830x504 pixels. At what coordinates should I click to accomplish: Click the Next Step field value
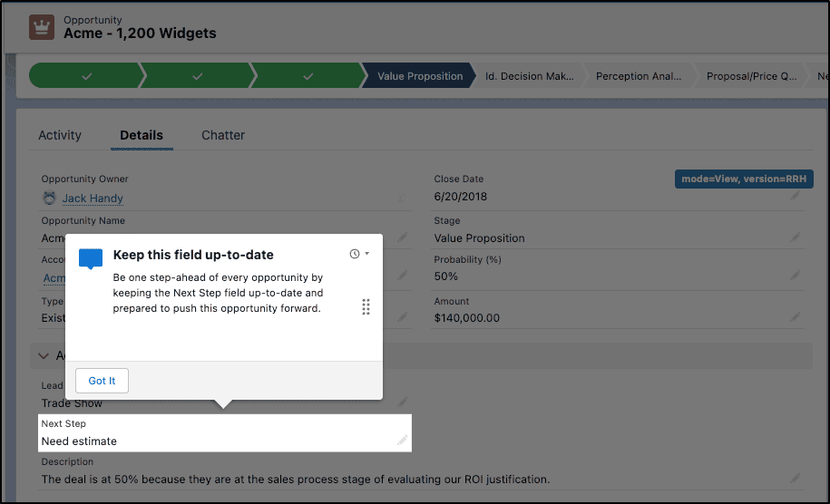coord(79,441)
